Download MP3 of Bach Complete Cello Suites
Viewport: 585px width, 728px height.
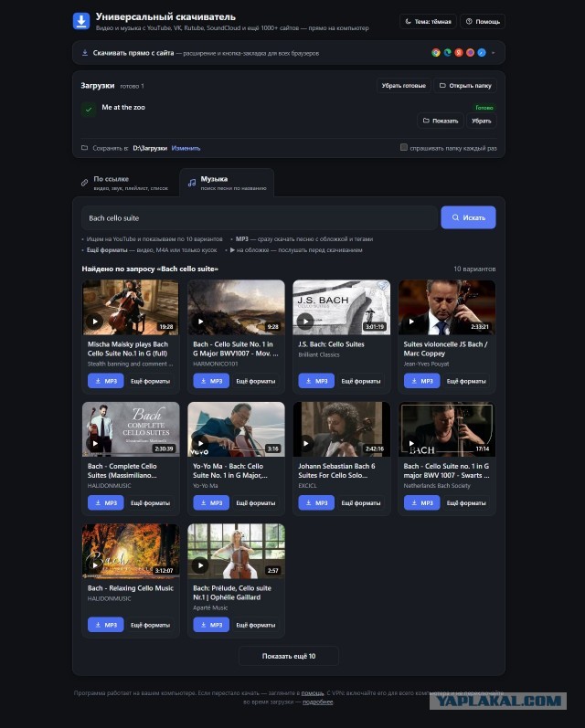[106, 502]
